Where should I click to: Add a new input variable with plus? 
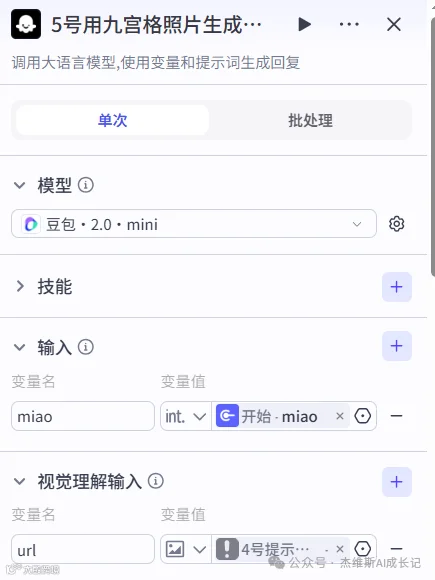[x=397, y=346]
